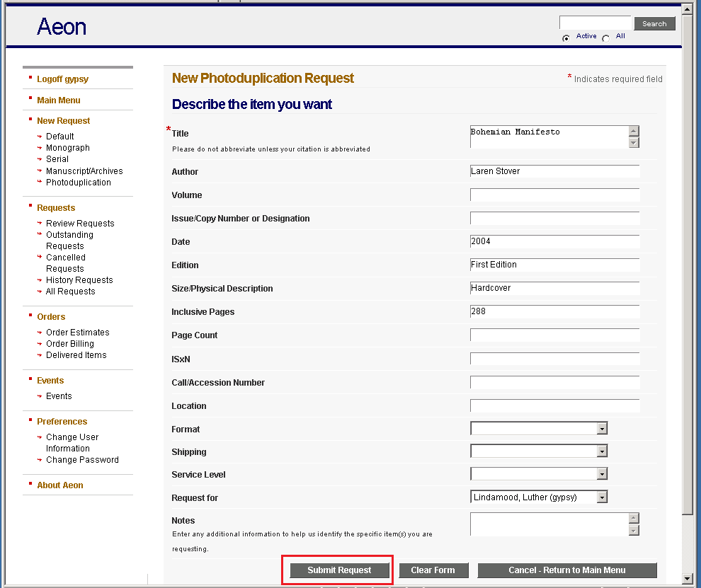701x588 pixels.
Task: Click Submit Request button
Action: 339,570
